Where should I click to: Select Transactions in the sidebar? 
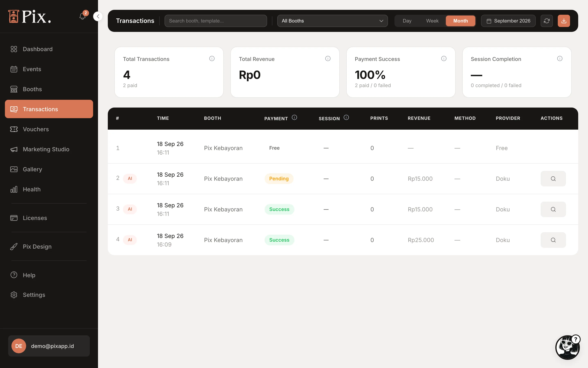pos(49,109)
